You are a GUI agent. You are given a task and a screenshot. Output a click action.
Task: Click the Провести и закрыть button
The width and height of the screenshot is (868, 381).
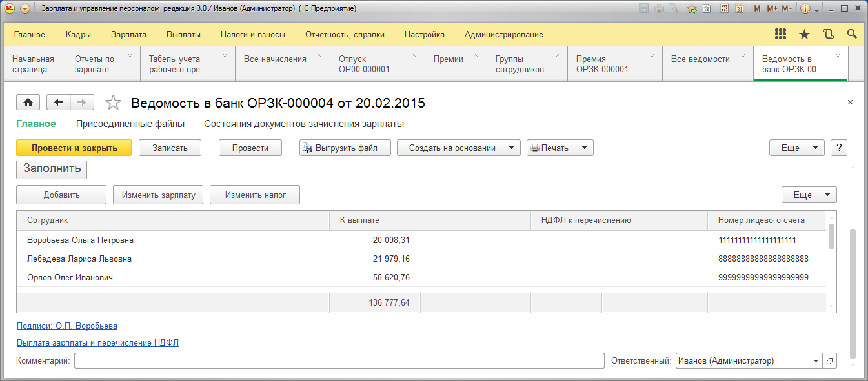point(74,148)
